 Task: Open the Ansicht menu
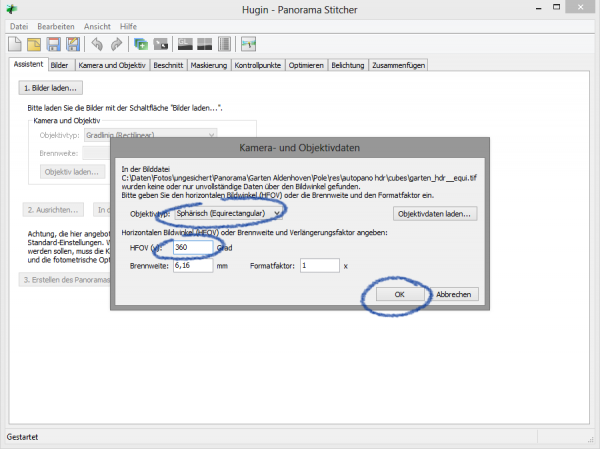(97, 26)
